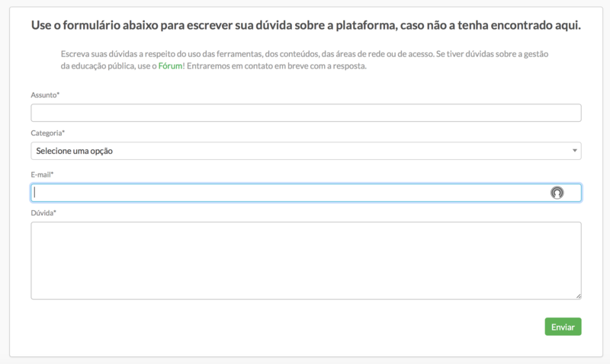This screenshot has width=610, height=364.
Task: Click the Fórum link
Action: tap(169, 66)
